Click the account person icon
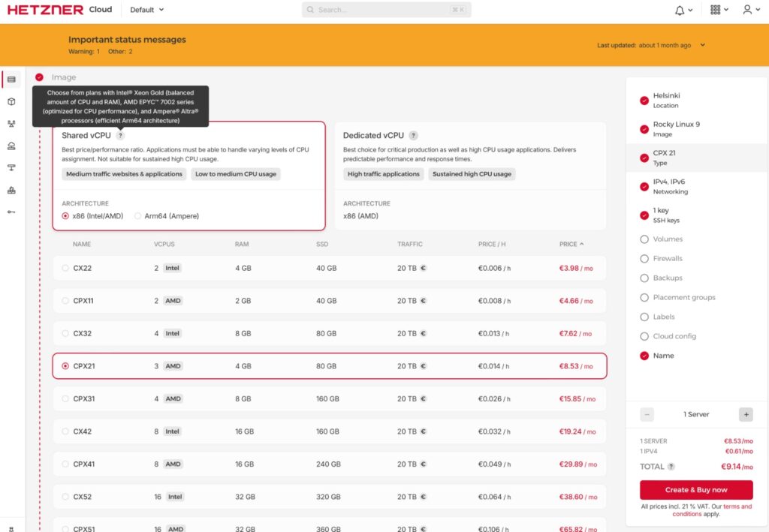The image size is (769, 532). pyautogui.click(x=748, y=9)
